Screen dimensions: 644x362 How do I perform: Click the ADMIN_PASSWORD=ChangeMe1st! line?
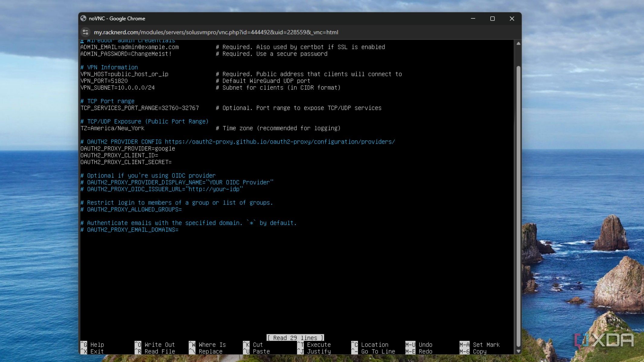126,54
